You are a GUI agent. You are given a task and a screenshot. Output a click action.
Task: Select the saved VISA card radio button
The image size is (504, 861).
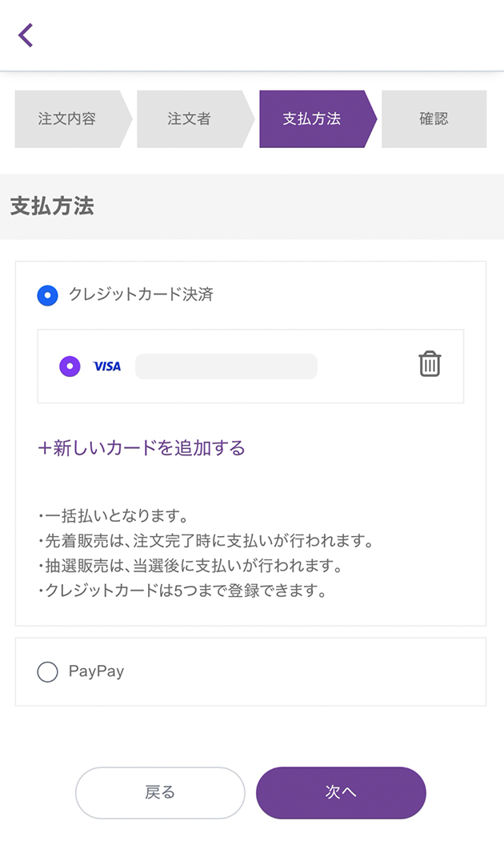click(x=70, y=366)
